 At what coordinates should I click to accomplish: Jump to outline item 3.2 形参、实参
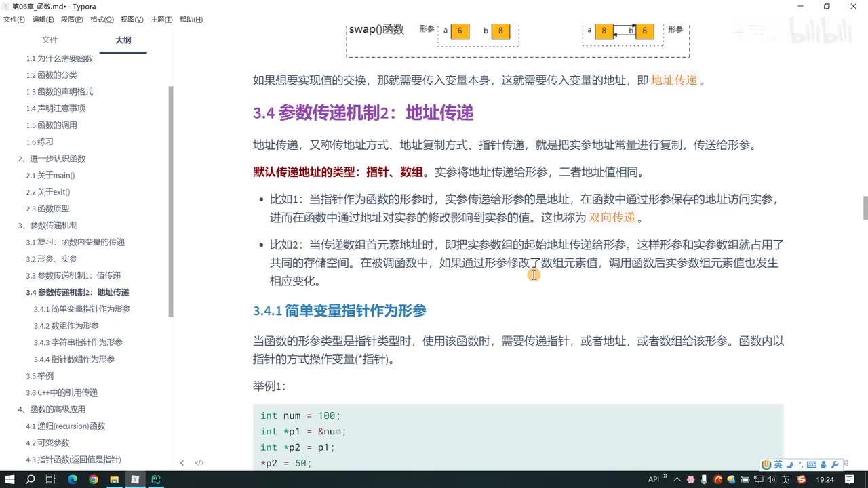pos(52,259)
